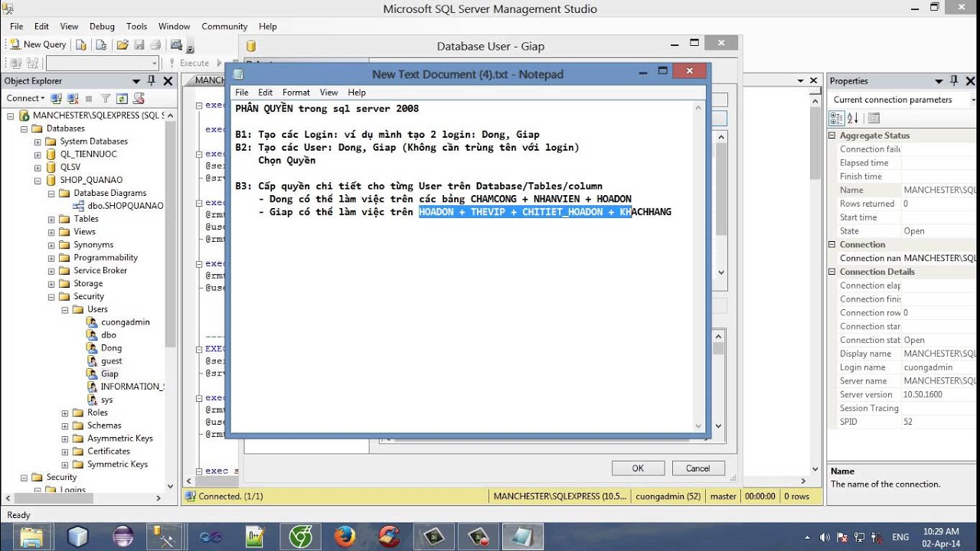Click Server version 10.50.1600 value

[923, 395]
